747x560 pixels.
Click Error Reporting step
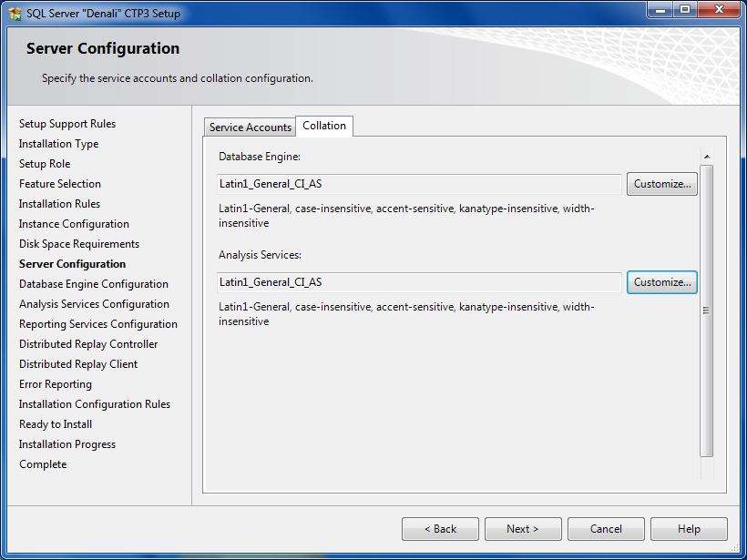point(56,384)
